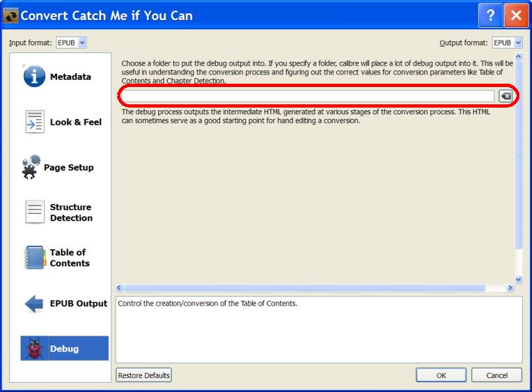This screenshot has width=532, height=392.
Task: Switch to the Look & Feel label
Action: 76,122
